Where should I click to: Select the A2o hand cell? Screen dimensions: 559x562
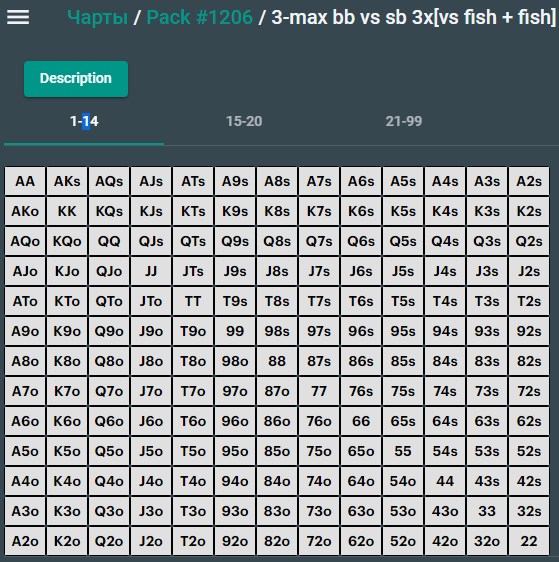(25, 541)
